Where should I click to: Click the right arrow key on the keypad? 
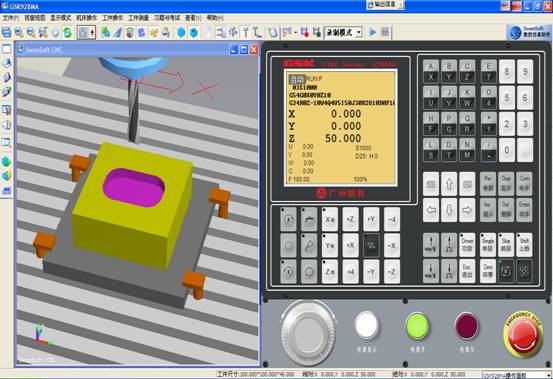click(x=467, y=210)
